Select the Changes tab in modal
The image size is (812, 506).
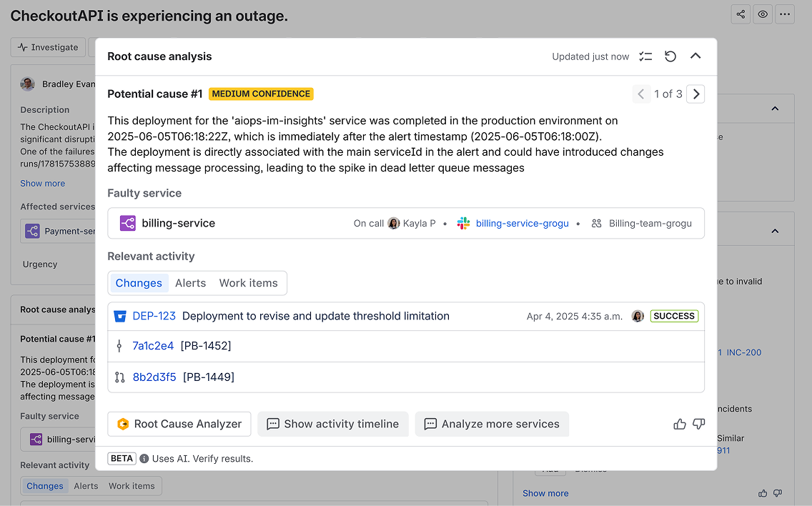coord(139,283)
